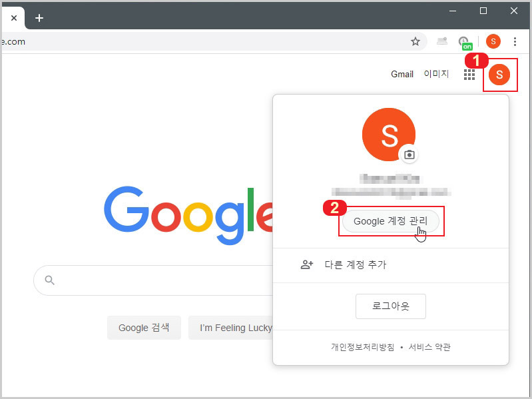The height and width of the screenshot is (399, 532).
Task: Open 서비스 약관 link
Action: point(429,347)
